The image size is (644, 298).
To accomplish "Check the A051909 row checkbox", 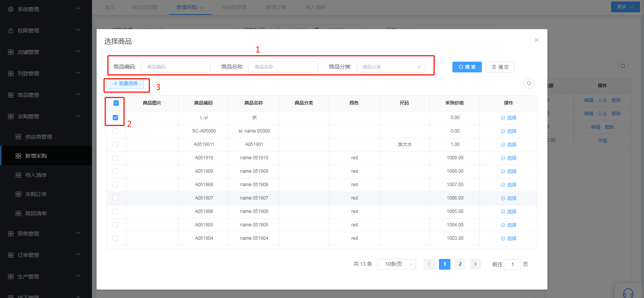I will [115, 171].
